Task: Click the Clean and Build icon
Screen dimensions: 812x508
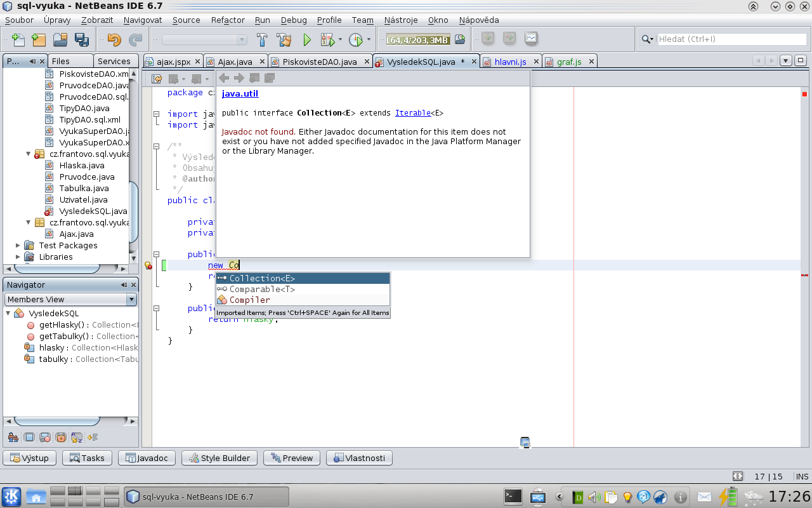Action: coord(284,39)
